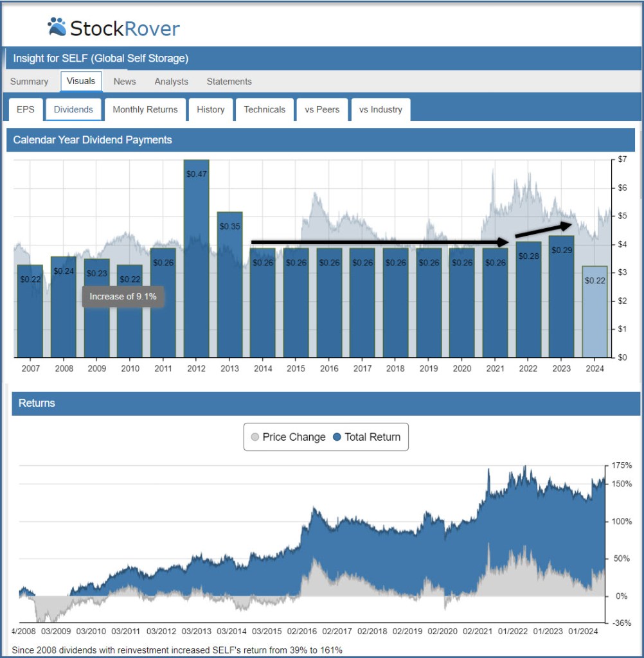Toggle the Total Return legend series

(366, 437)
